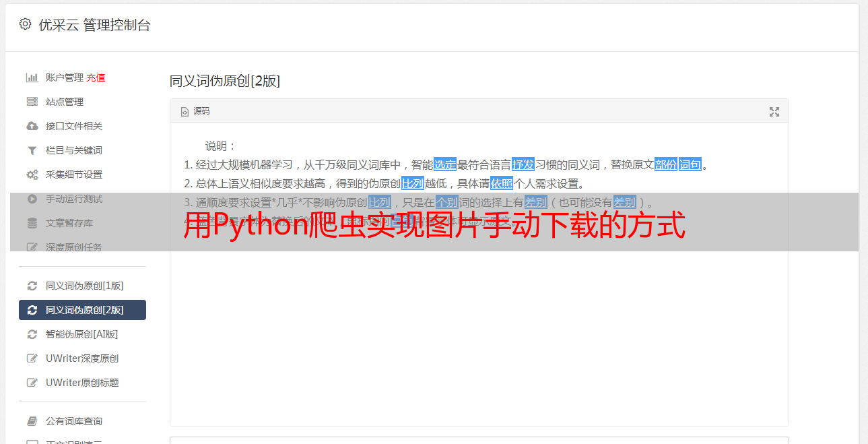Click the refresh icon beside 智能伪原创[AI版]

tap(32, 334)
